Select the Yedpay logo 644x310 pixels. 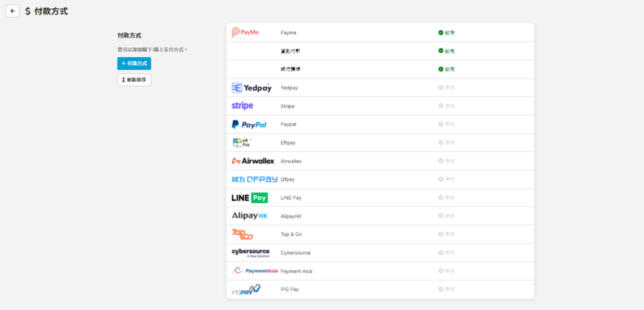click(251, 88)
